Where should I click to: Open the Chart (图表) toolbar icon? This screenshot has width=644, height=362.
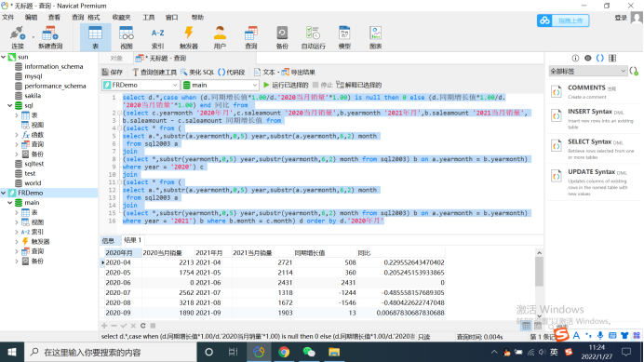[375, 37]
